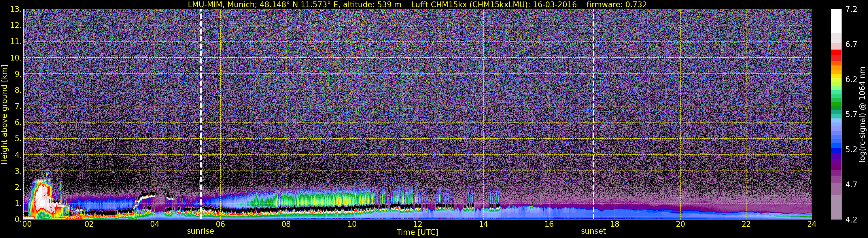Click the time axis tick label 02
Viewport: 868px width, 238px height.
tap(89, 224)
